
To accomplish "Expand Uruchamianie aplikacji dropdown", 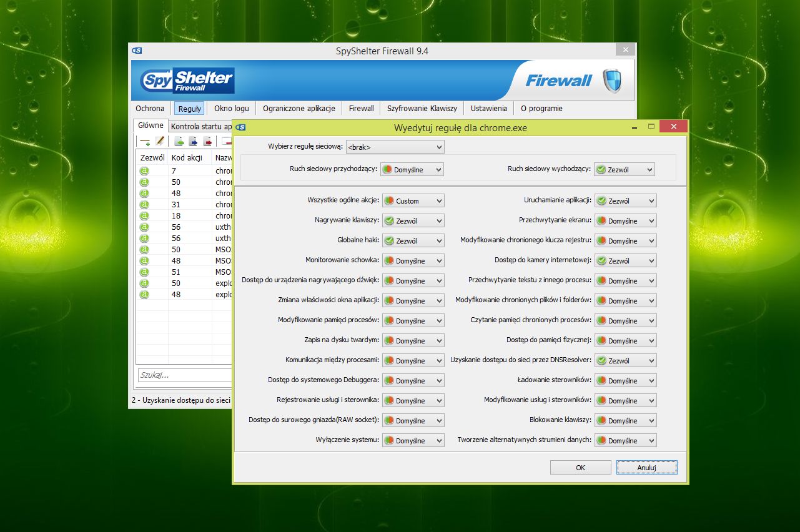I will coord(625,201).
